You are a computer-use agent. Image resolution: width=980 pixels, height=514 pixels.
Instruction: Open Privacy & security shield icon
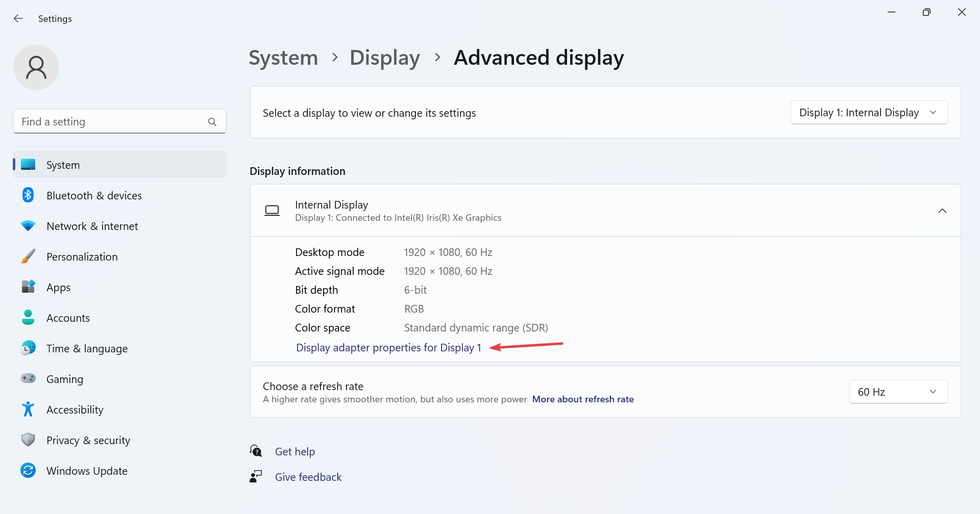[28, 440]
